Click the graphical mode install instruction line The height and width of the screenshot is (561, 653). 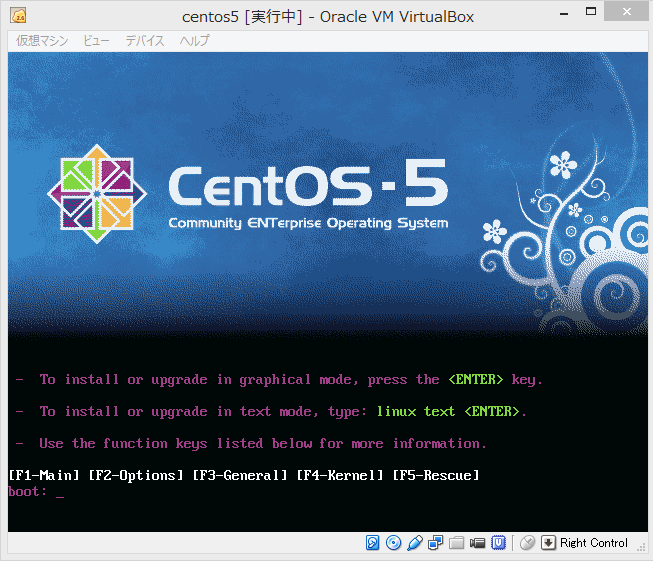279,380
